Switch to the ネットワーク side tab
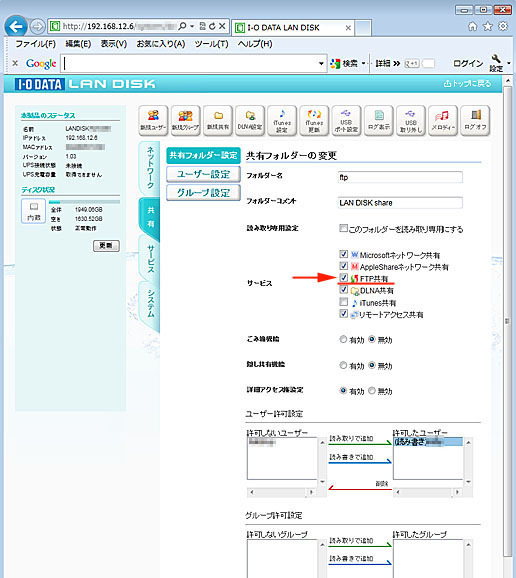Screen dimensions: 516x578 (x=150, y=168)
